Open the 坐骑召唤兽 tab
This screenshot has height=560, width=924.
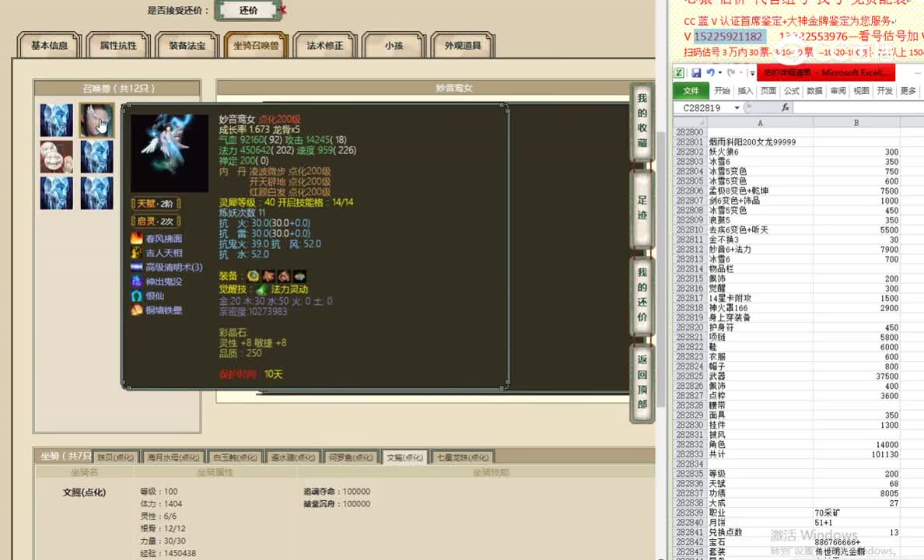[x=256, y=45]
